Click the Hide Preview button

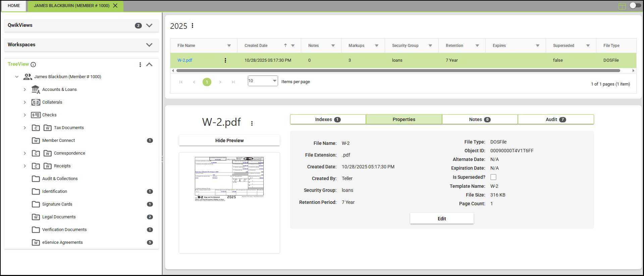(229, 141)
